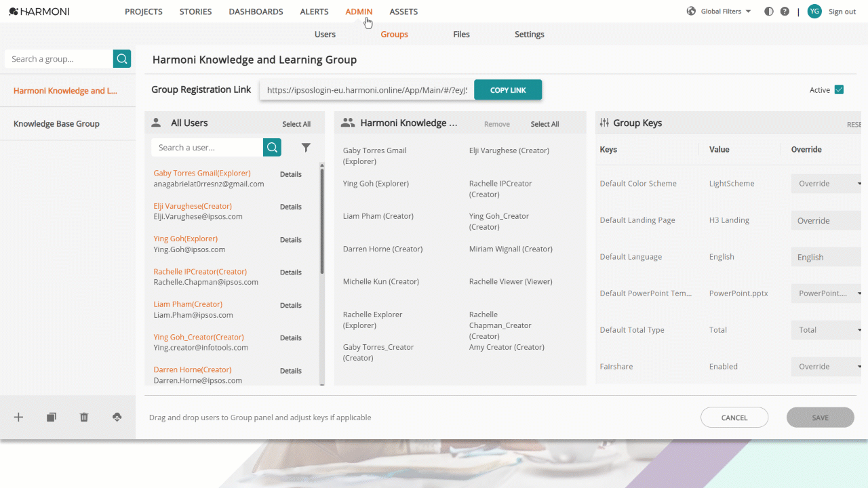Click Remove in group members panel
868x488 pixels.
[x=497, y=124]
